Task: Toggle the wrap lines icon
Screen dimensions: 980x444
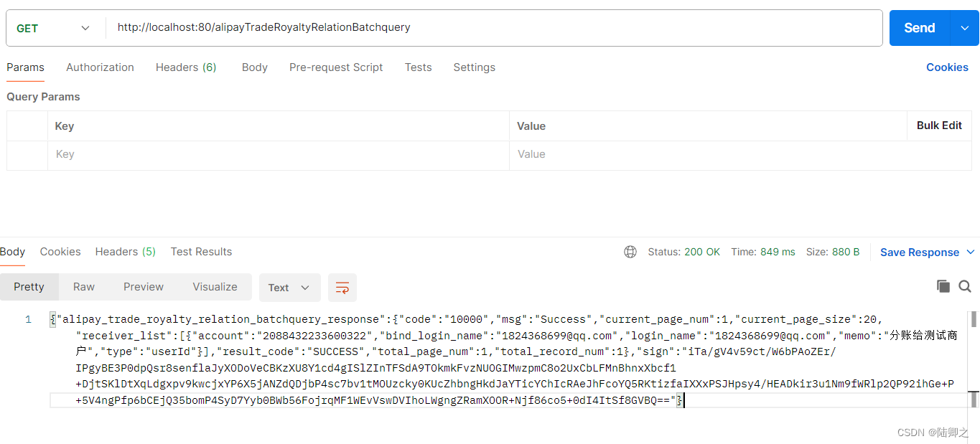Action: [x=342, y=288]
